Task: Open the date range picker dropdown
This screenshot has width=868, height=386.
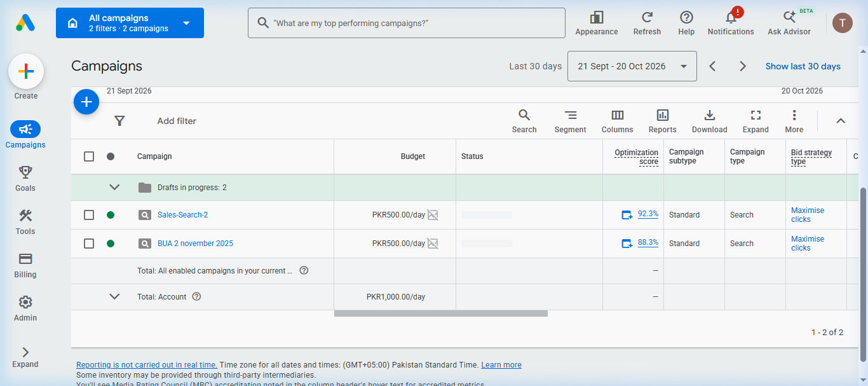Action: click(x=632, y=66)
